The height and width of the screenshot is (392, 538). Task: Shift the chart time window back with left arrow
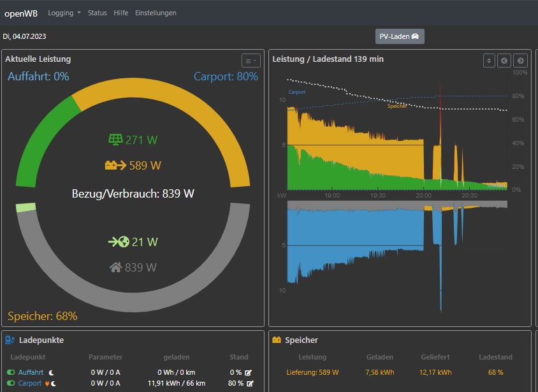click(504, 61)
